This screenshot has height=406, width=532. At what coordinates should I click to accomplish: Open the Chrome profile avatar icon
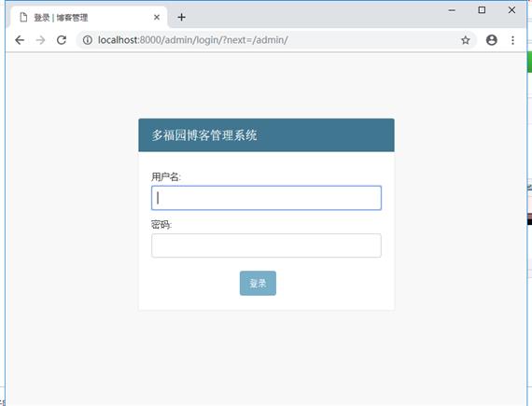click(492, 40)
